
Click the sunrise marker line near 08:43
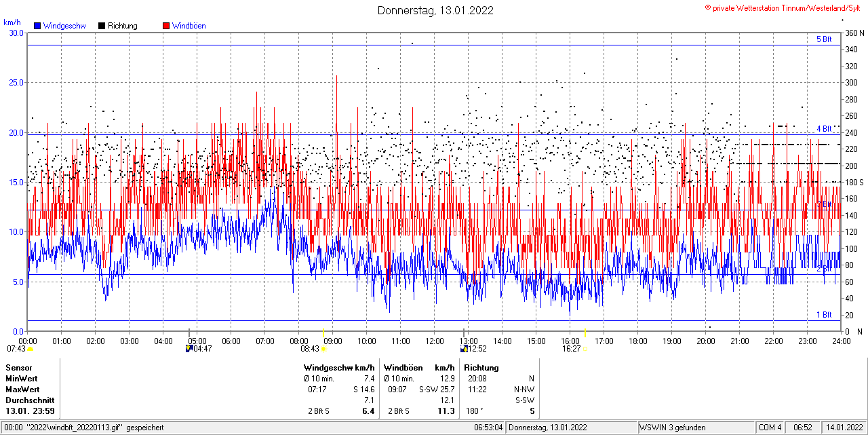[x=323, y=334]
